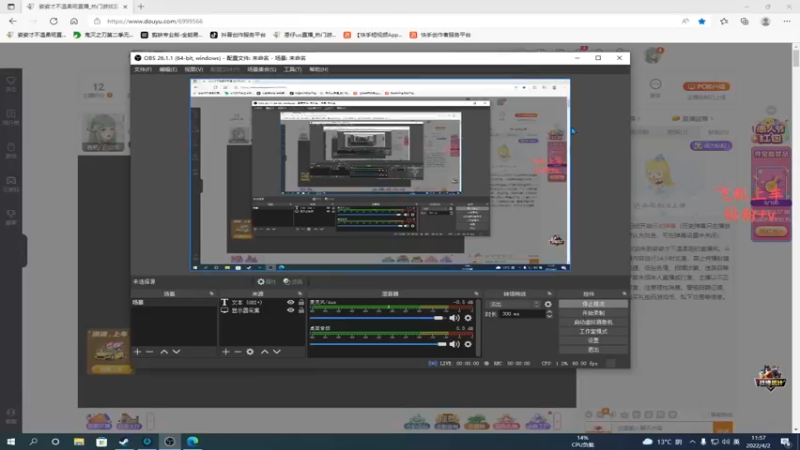Open Windows Start menu

click(x=11, y=441)
